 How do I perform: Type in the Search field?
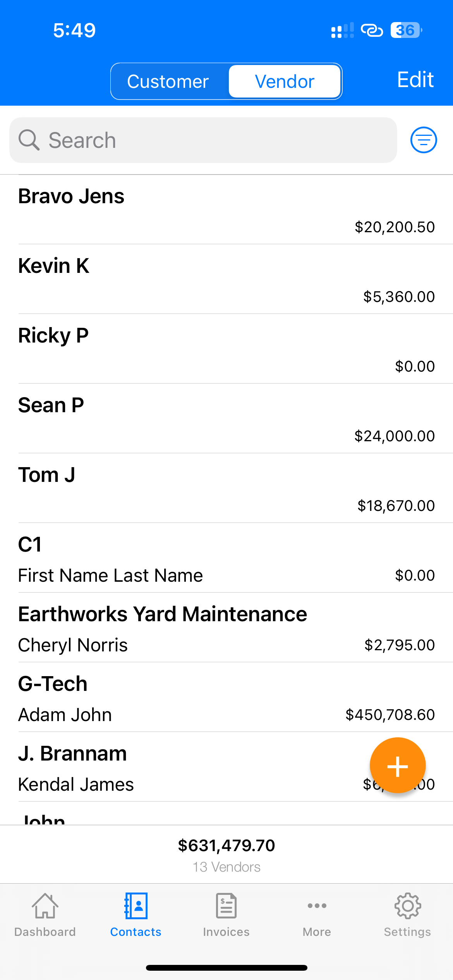(x=217, y=140)
